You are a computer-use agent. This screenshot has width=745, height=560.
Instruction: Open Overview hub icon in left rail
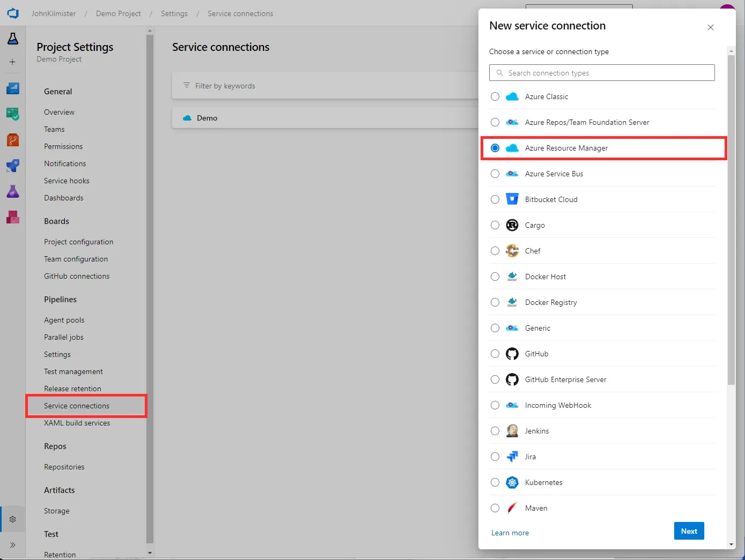click(13, 88)
